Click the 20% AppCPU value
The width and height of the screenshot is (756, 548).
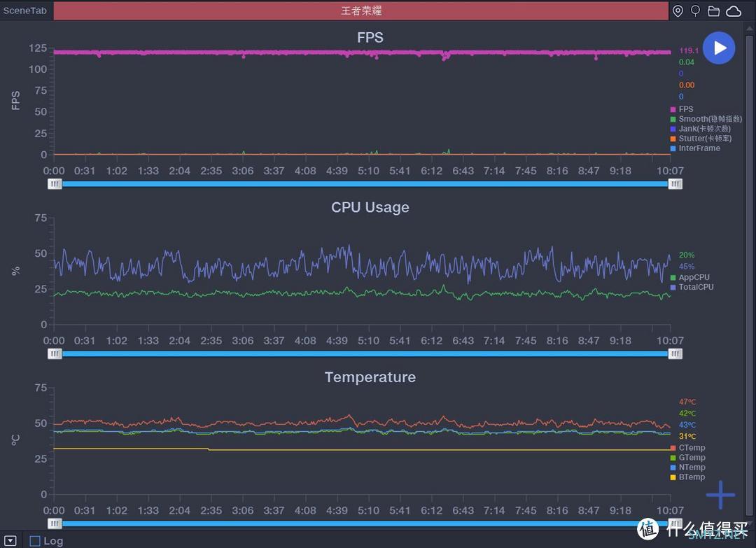(687, 255)
